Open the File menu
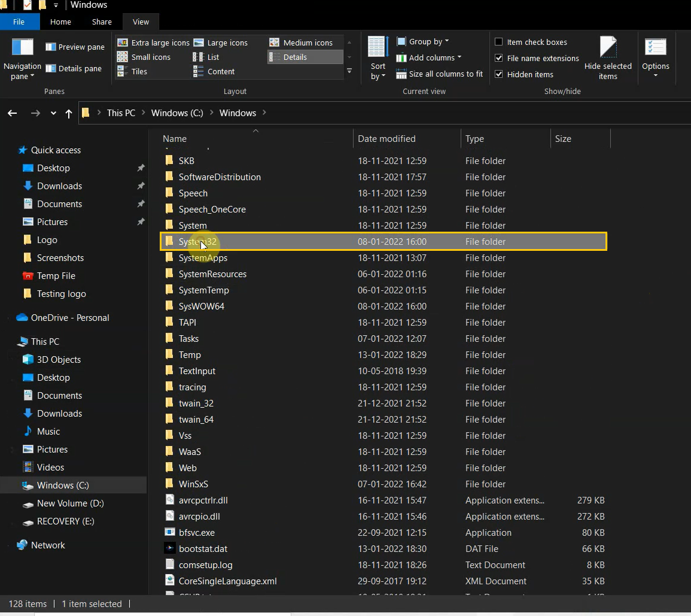Screen dimensions: 691x616 [20, 22]
